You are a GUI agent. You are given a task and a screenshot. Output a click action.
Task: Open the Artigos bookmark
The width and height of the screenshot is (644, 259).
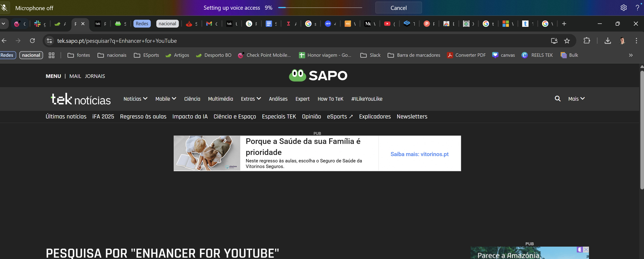click(x=177, y=55)
